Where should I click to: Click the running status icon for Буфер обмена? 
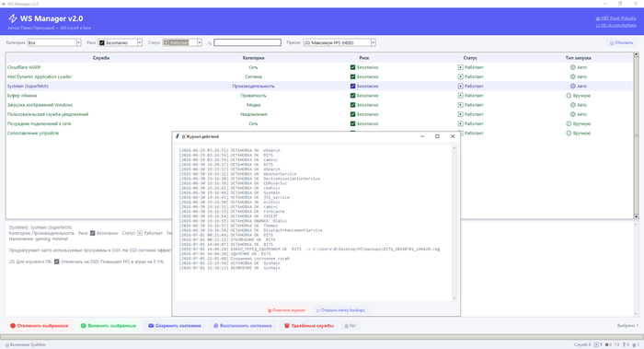coord(460,96)
